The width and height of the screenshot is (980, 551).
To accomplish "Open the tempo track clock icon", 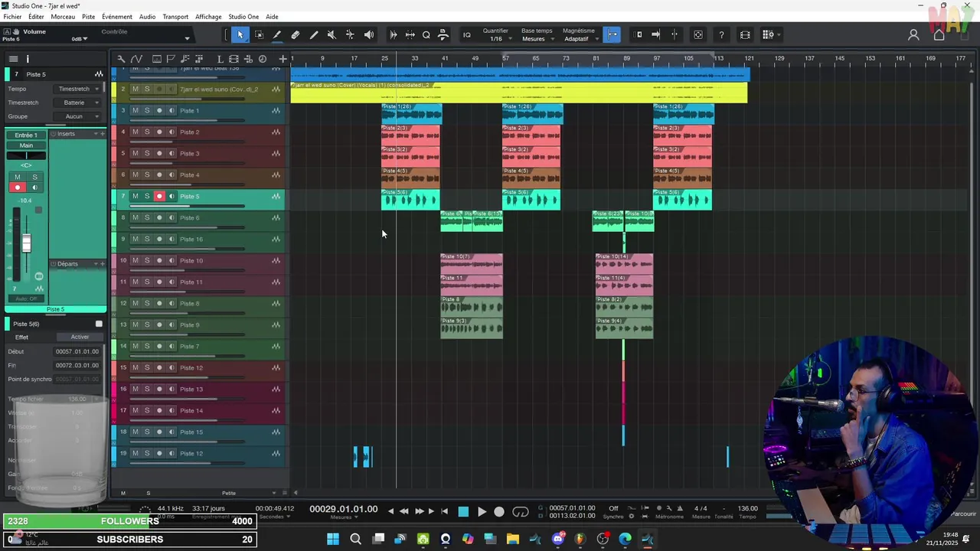I will 263,59.
